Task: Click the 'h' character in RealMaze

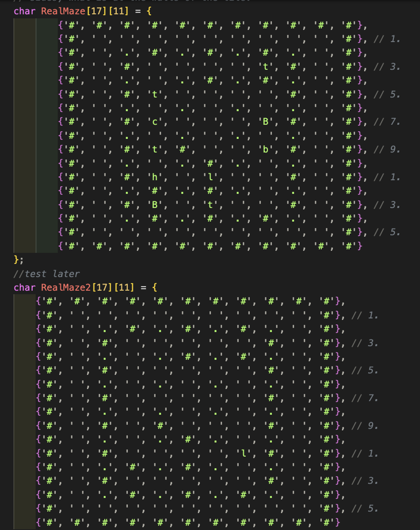Action: tap(154, 177)
